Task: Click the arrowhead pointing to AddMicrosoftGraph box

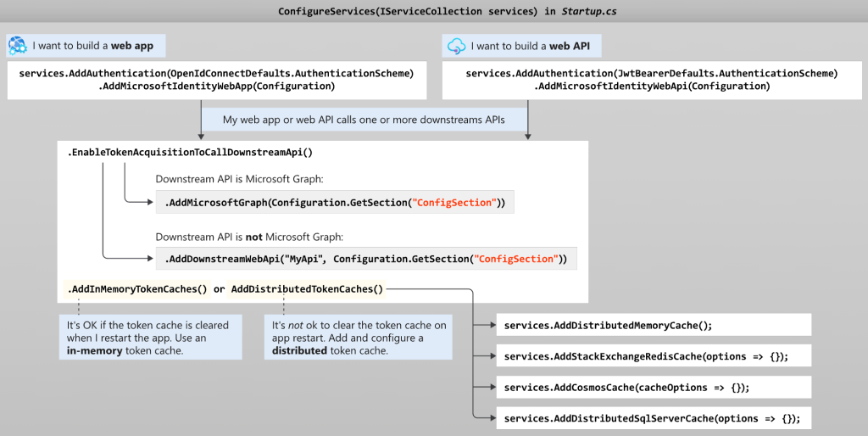Action: tap(150, 203)
